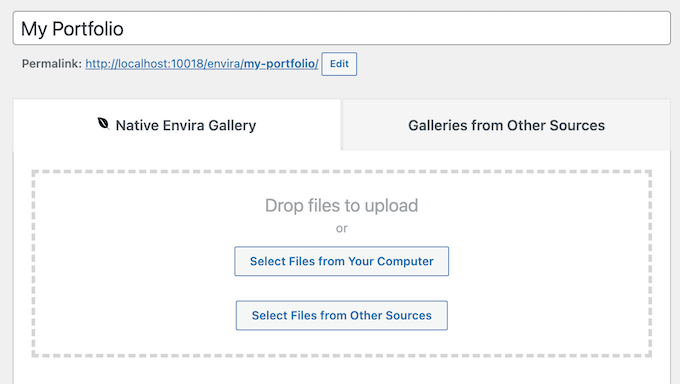Image resolution: width=680 pixels, height=384 pixels.
Task: Click the Drop files to upload text
Action: [342, 206]
